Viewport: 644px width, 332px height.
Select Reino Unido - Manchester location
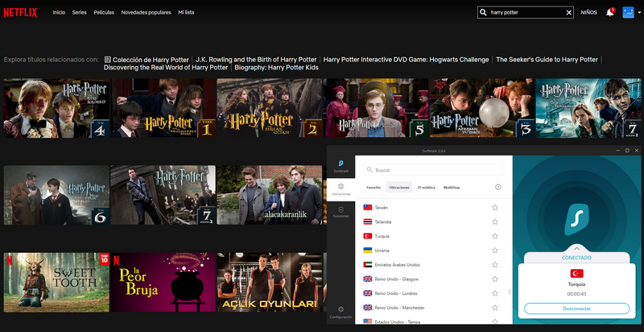tap(433, 308)
